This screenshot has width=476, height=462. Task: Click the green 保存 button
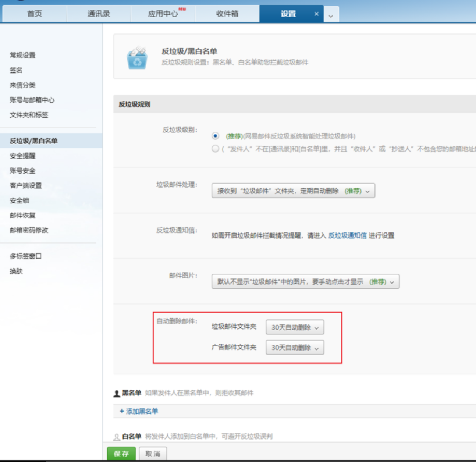point(121,454)
